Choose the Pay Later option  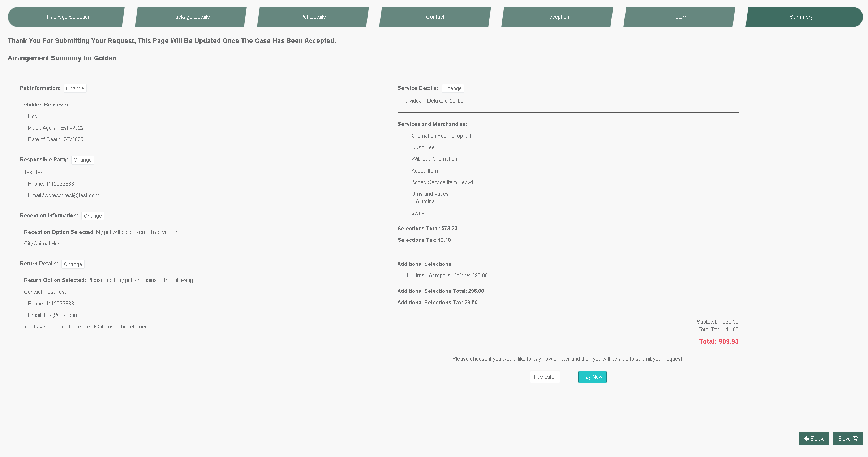545,377
